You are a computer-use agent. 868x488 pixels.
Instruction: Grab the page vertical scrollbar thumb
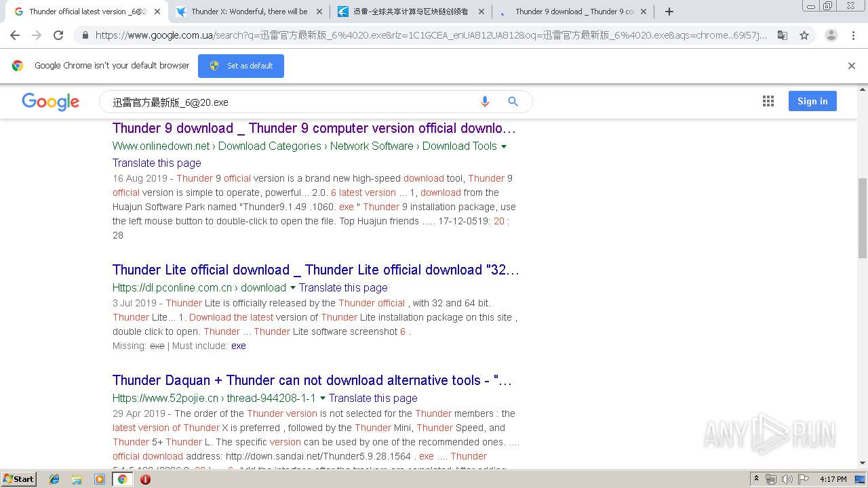[863, 218]
